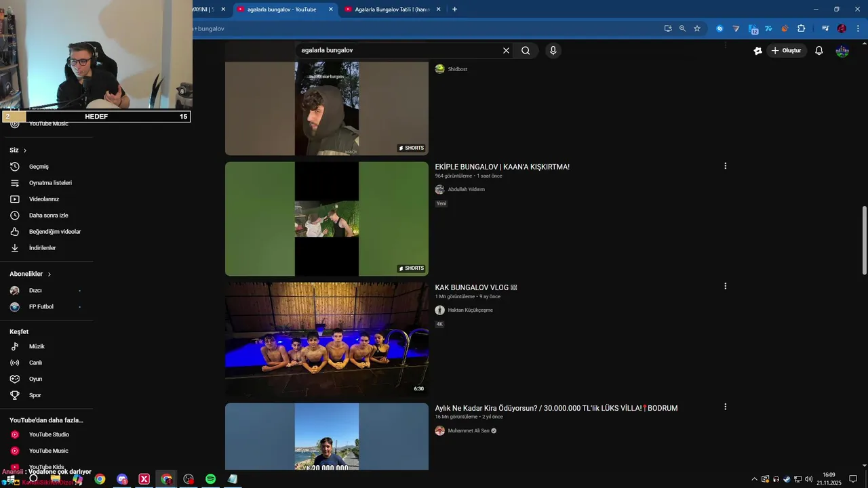Open the Shidbost channel link
868x488 pixels.
457,69
